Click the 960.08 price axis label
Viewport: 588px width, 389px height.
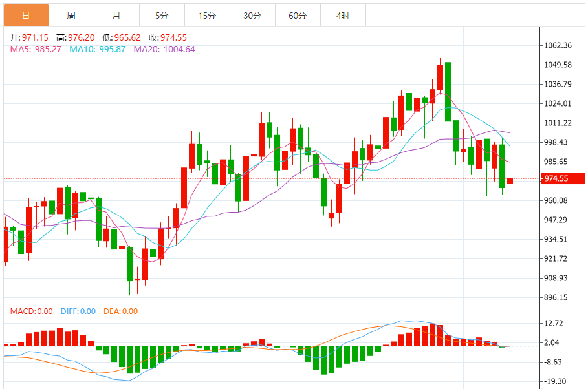(556, 200)
